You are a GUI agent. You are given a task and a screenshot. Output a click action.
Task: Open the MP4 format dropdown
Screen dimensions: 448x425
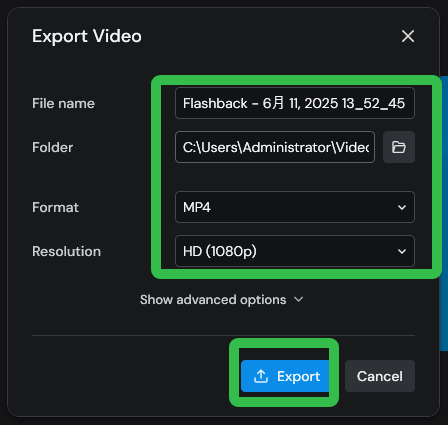point(295,207)
